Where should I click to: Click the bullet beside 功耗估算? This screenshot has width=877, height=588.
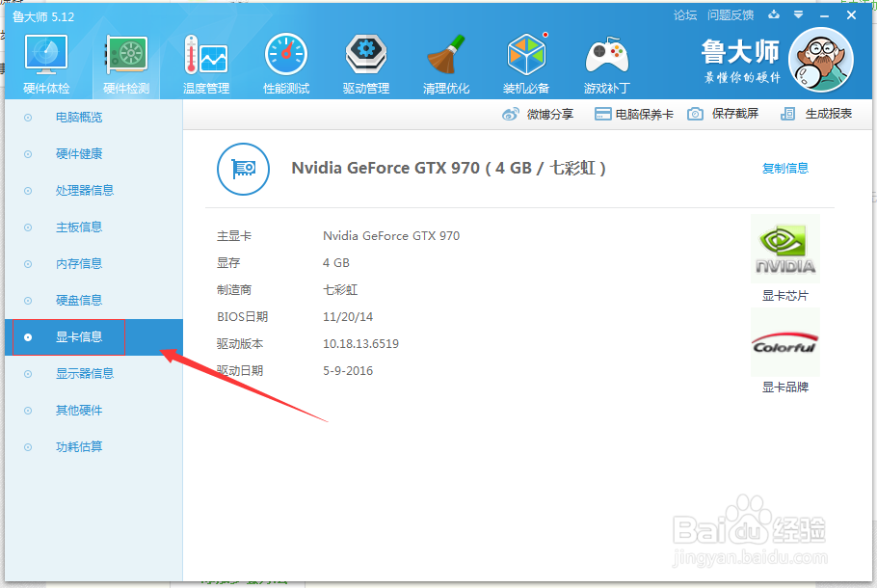click(28, 447)
